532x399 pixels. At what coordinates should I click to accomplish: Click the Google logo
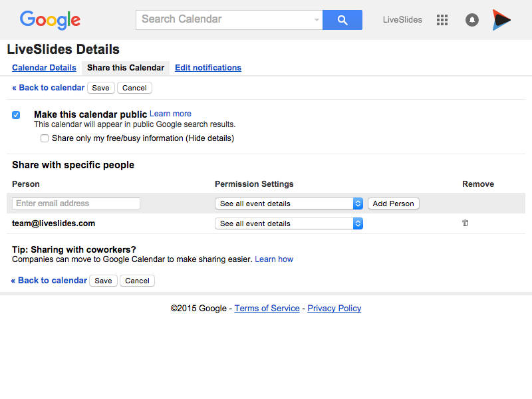tap(51, 20)
